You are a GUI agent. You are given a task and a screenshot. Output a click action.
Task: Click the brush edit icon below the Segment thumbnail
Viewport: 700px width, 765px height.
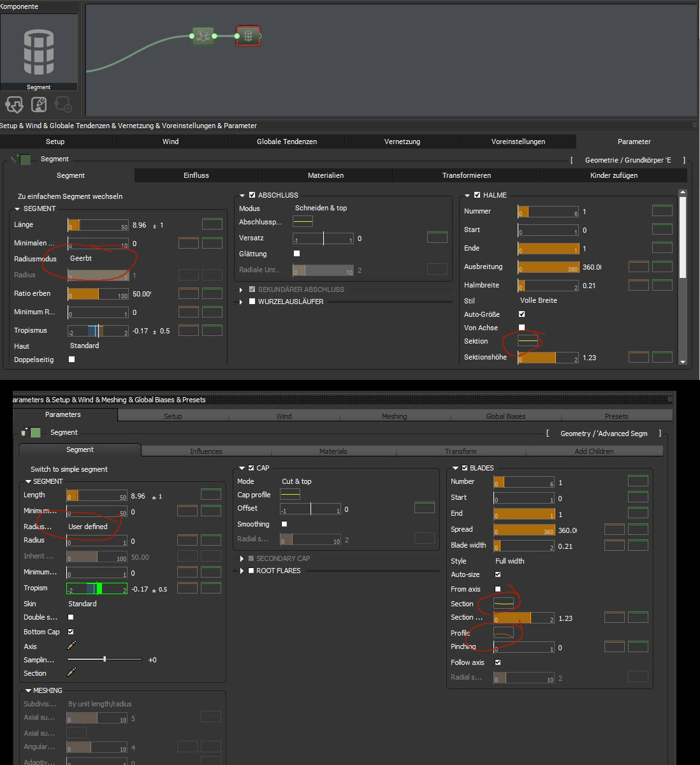point(39,104)
